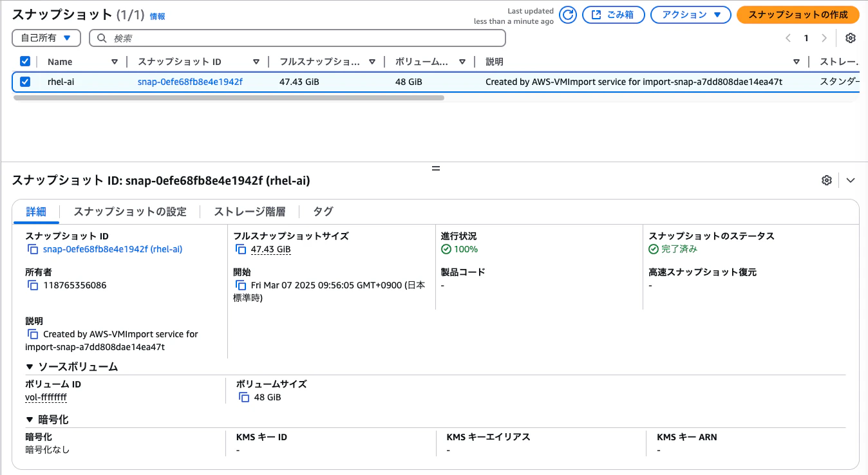Copy the description text in details
868x475 pixels.
tap(33, 334)
